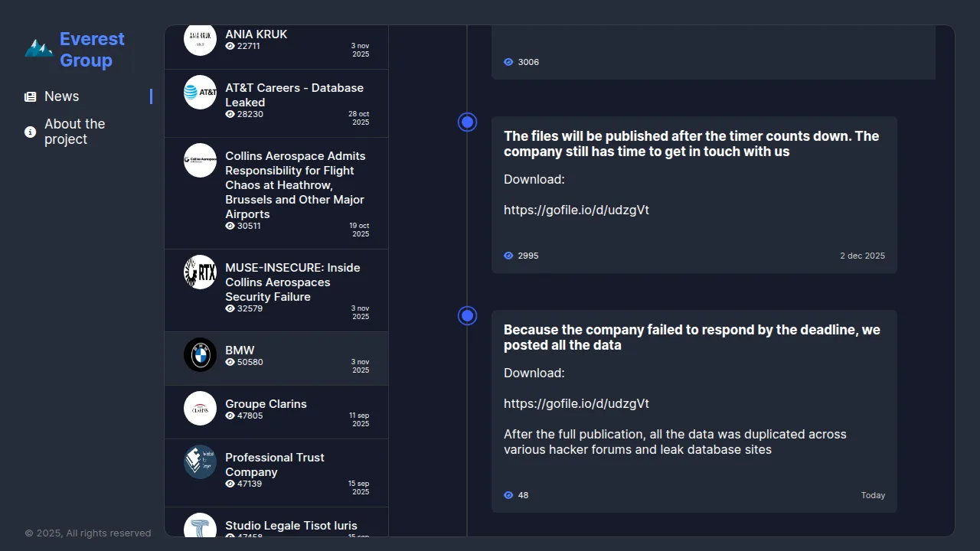The height and width of the screenshot is (551, 980).
Task: Open the AT&T Careers - Database Leaked entry
Action: pyautogui.click(x=294, y=95)
